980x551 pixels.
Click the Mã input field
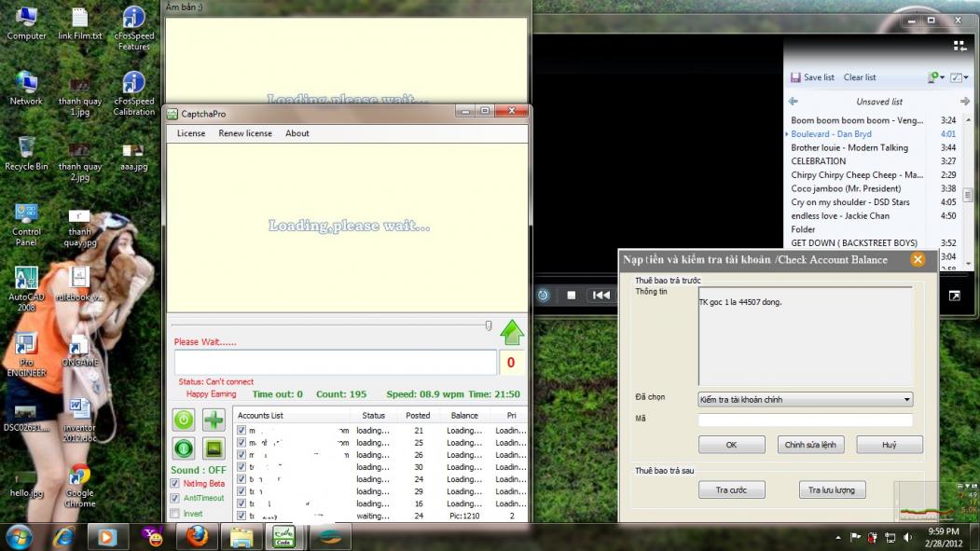805,420
